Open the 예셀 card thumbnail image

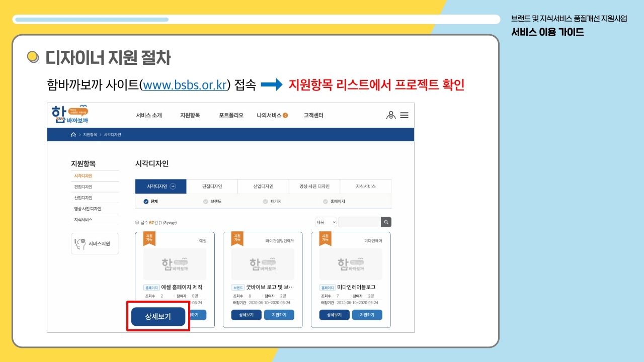coord(175,264)
